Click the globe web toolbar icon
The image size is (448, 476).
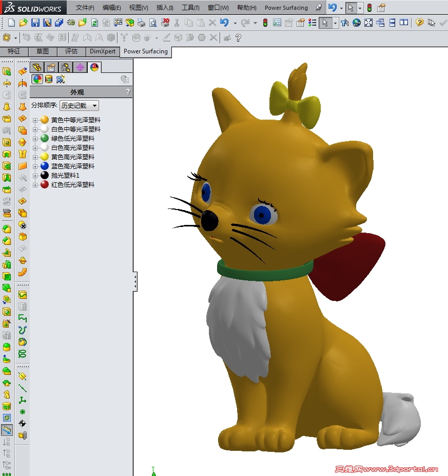(x=357, y=24)
